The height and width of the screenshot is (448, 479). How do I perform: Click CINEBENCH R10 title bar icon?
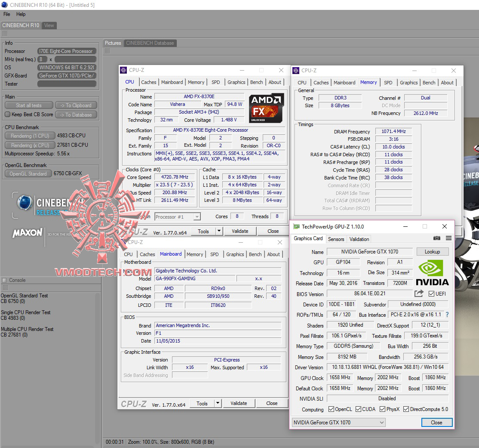click(5, 5)
